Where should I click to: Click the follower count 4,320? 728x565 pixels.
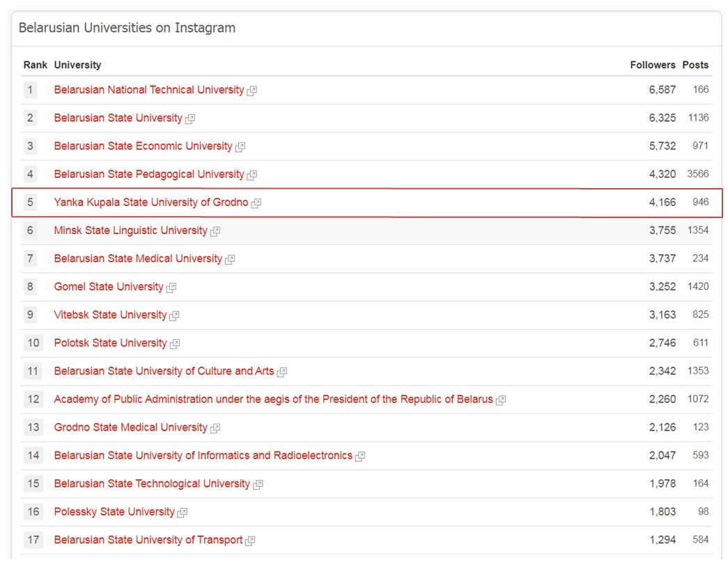point(662,174)
